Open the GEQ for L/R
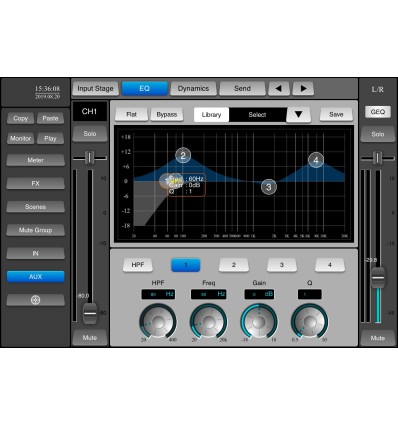This screenshot has height=425, width=398. coord(378,112)
